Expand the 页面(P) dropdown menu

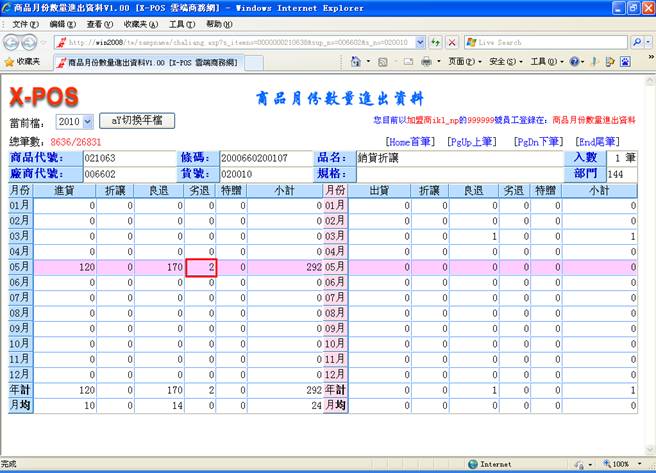[463, 62]
